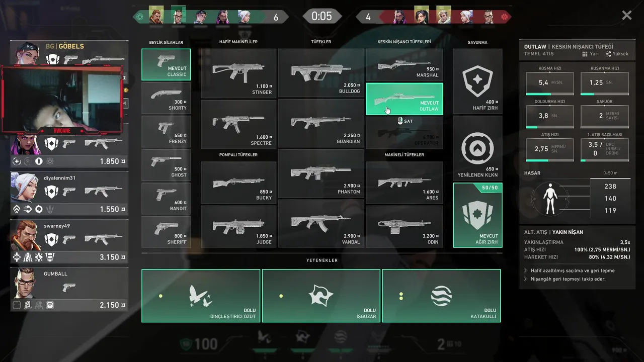
Task: Click the Şarjör 2 magazine stat box
Action: (x=604, y=116)
